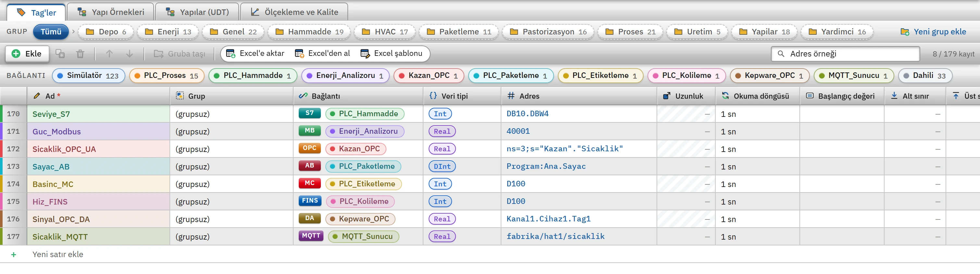Open connection dropdown for Seviye_S7 row
The height and width of the screenshot is (274, 980).
pyautogui.click(x=365, y=114)
